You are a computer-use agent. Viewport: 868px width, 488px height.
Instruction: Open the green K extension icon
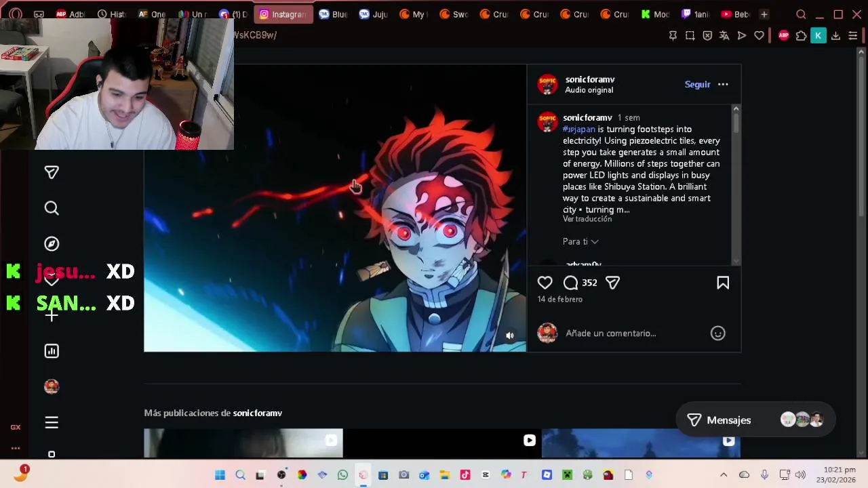(x=818, y=35)
